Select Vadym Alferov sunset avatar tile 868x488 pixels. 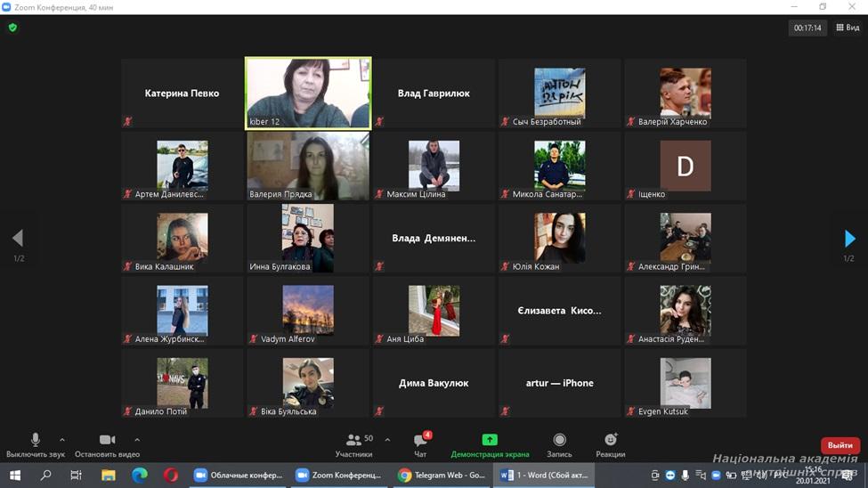click(308, 311)
